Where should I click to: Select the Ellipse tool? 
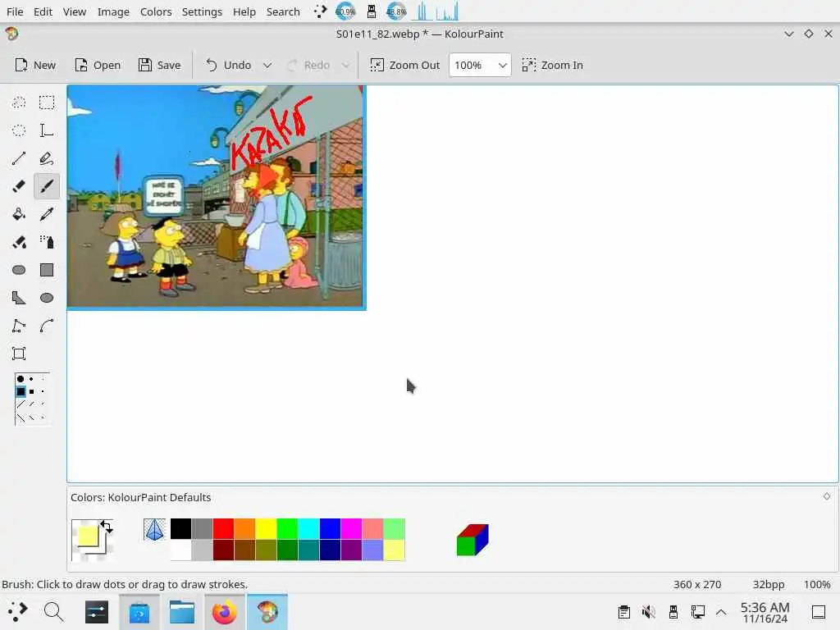pyautogui.click(x=47, y=297)
